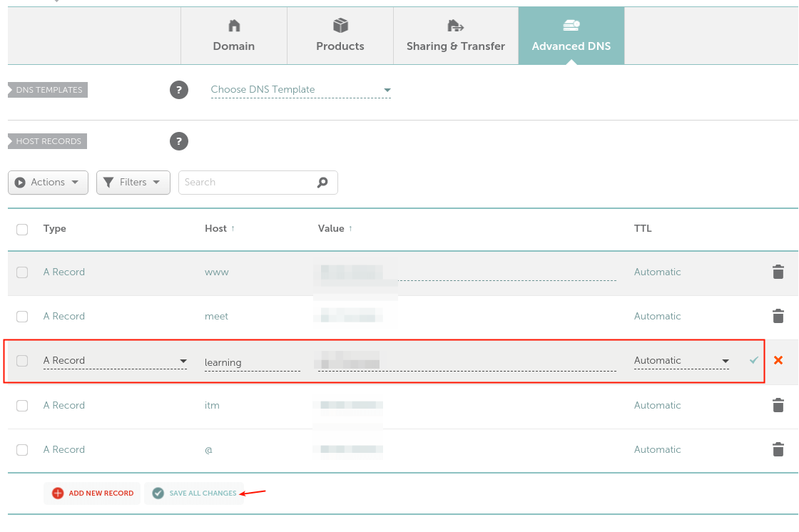The image size is (799, 532).
Task: Click the search magnifier icon
Action: [322, 183]
